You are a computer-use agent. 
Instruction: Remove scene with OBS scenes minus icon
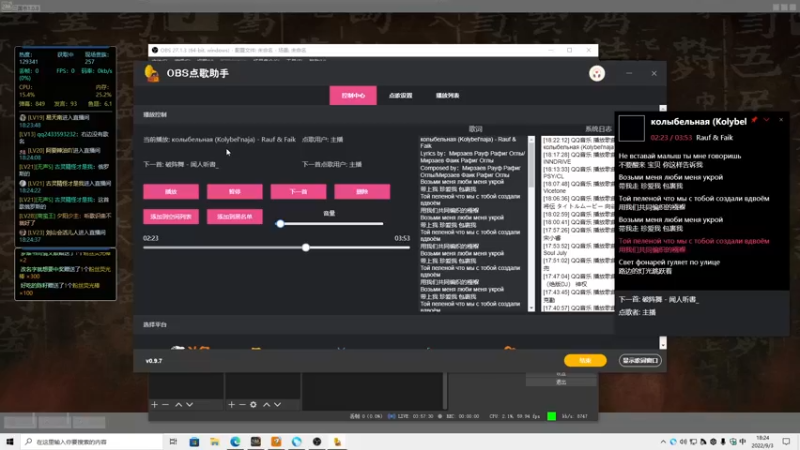pos(165,405)
